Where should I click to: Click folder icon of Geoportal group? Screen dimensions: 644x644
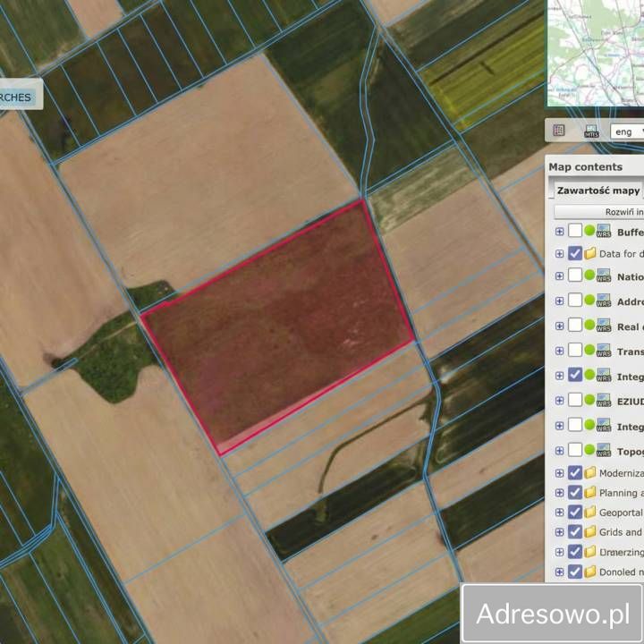point(590,513)
